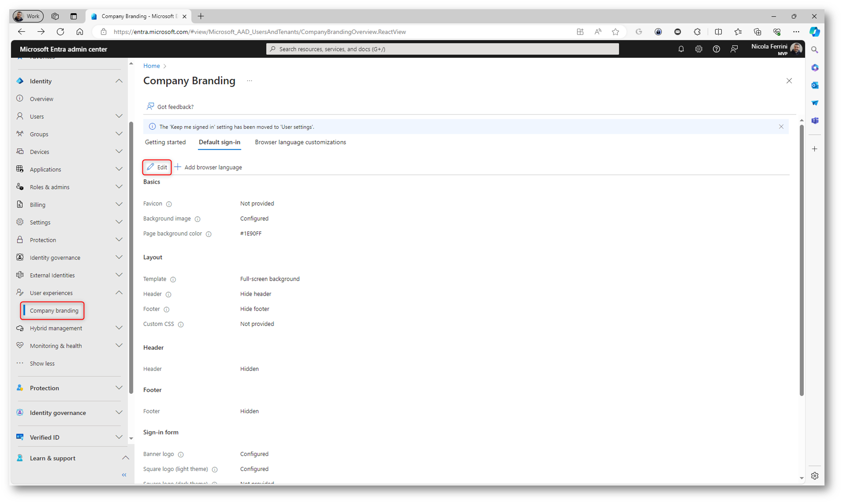Viewport: 843px width, 504px height.
Task: Collapse the Identity section
Action: coord(119,81)
